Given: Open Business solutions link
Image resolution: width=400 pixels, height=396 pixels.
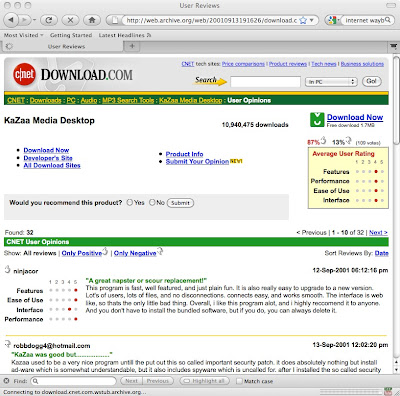Looking at the screenshot, I should click(362, 64).
